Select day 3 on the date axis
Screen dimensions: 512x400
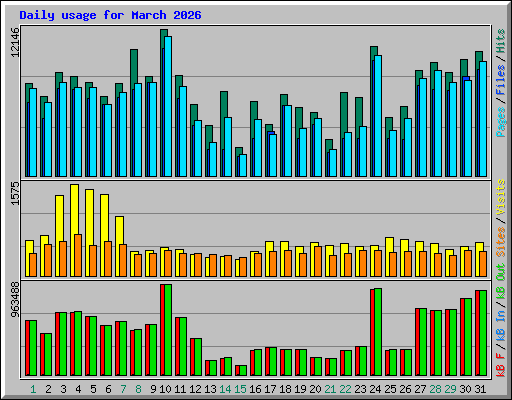click(x=63, y=389)
